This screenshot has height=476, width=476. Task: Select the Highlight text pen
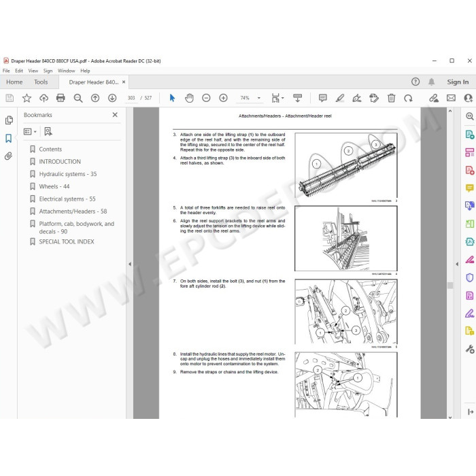pyautogui.click(x=340, y=98)
